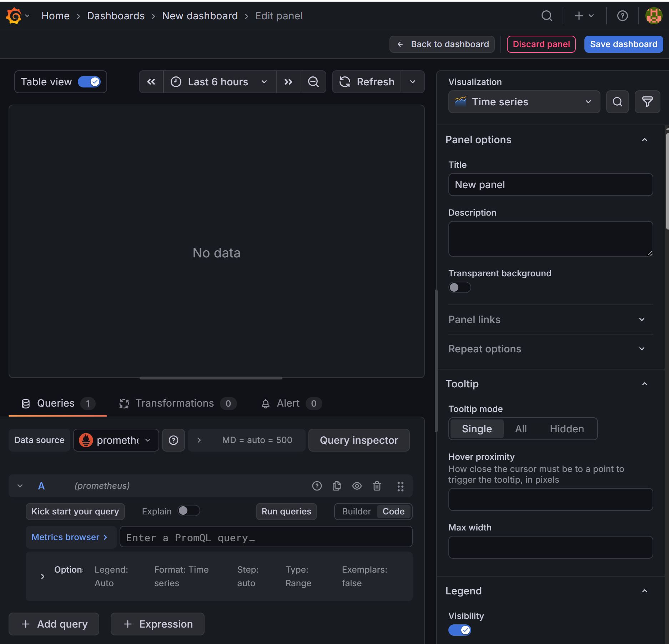Click the zoom out time range icon
This screenshot has height=644, width=669.
(313, 82)
